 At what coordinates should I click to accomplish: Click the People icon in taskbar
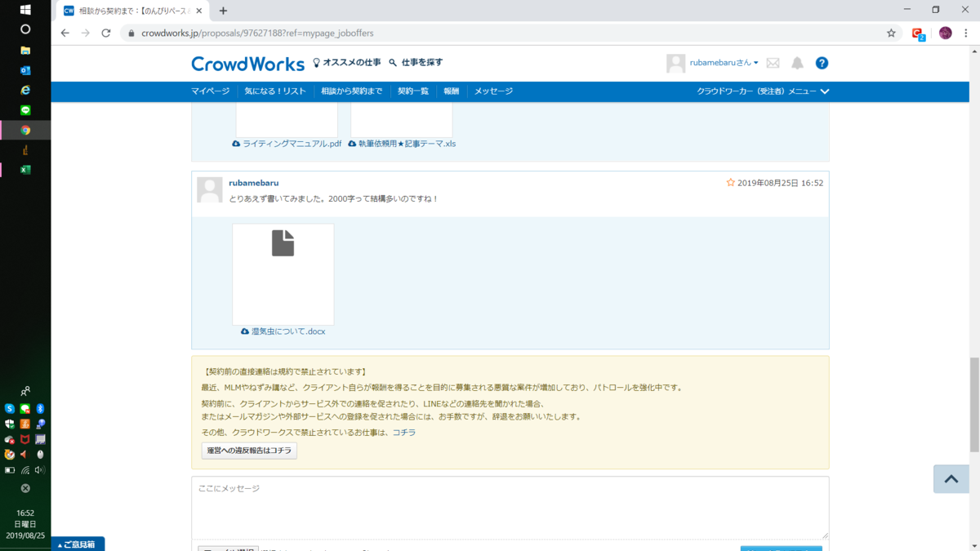coord(25,391)
